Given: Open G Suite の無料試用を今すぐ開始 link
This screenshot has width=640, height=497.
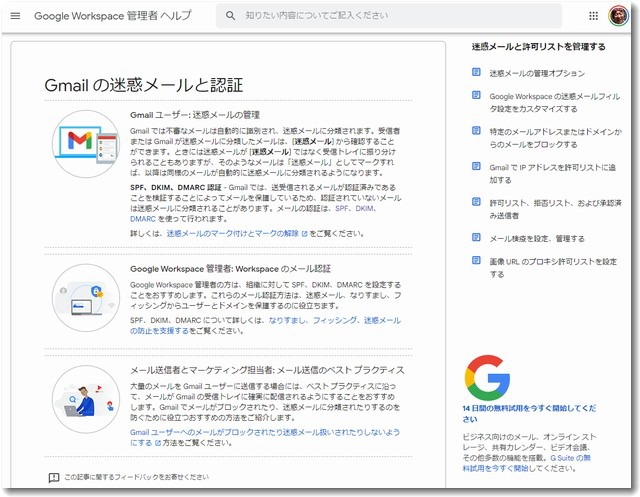Looking at the screenshot, I should [527, 463].
